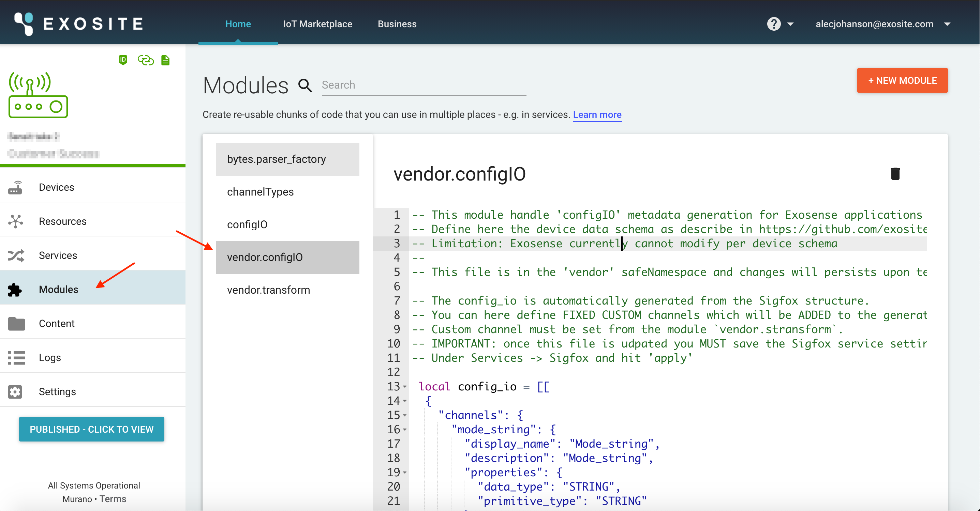Click the '"primitive_type": "STRING"' code line
Viewport: 980px width, 511px height.
click(x=562, y=501)
